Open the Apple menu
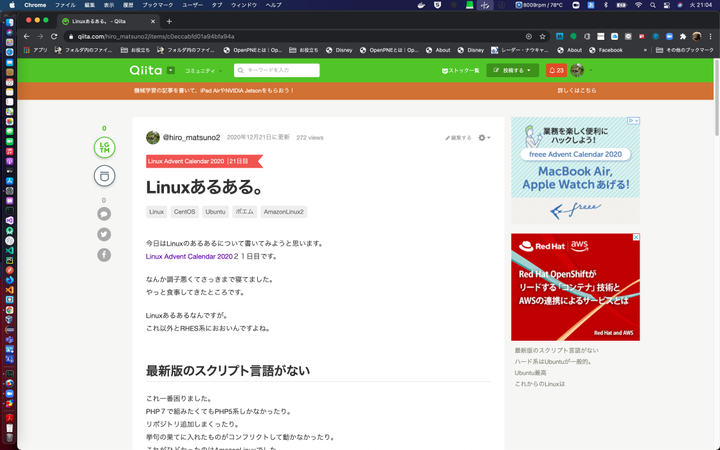Viewport: 720px width, 450px height. (x=12, y=5)
